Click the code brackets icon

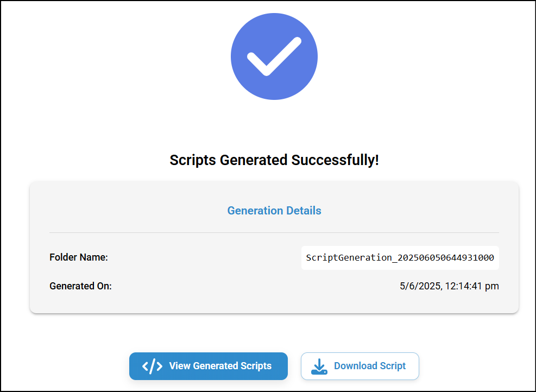click(x=152, y=366)
